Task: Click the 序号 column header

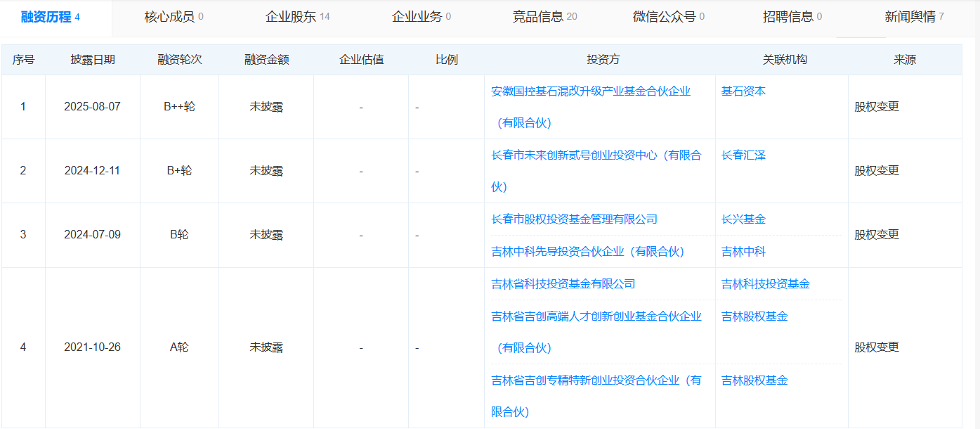Action: [23, 60]
